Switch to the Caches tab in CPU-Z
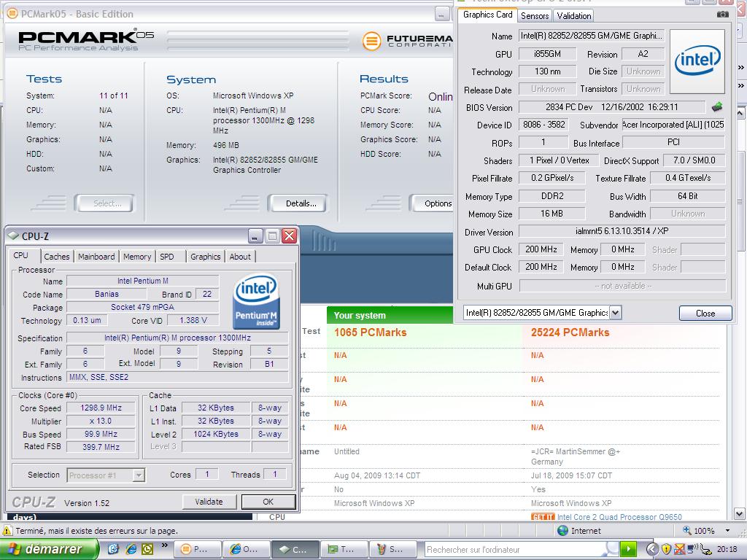 coord(57,256)
